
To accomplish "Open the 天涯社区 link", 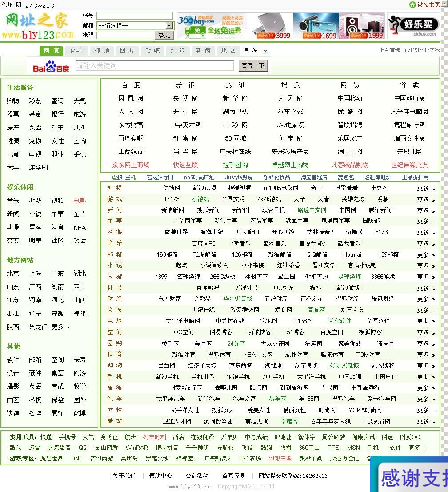I will tap(246, 288).
